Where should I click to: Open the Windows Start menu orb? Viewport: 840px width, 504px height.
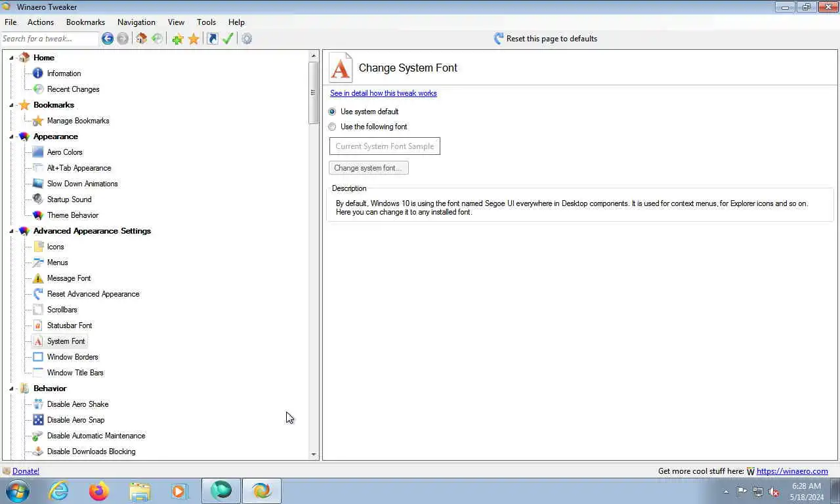click(x=18, y=491)
